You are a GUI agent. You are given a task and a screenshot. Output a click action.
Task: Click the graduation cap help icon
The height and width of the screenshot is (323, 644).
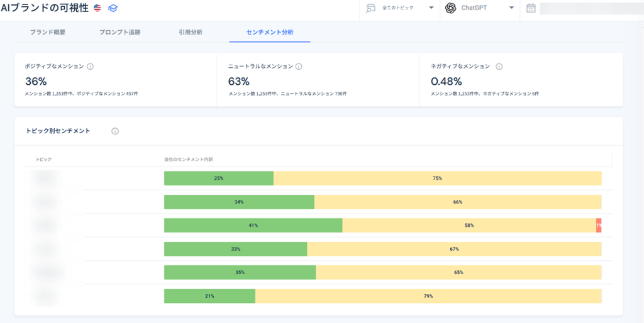[x=113, y=8]
